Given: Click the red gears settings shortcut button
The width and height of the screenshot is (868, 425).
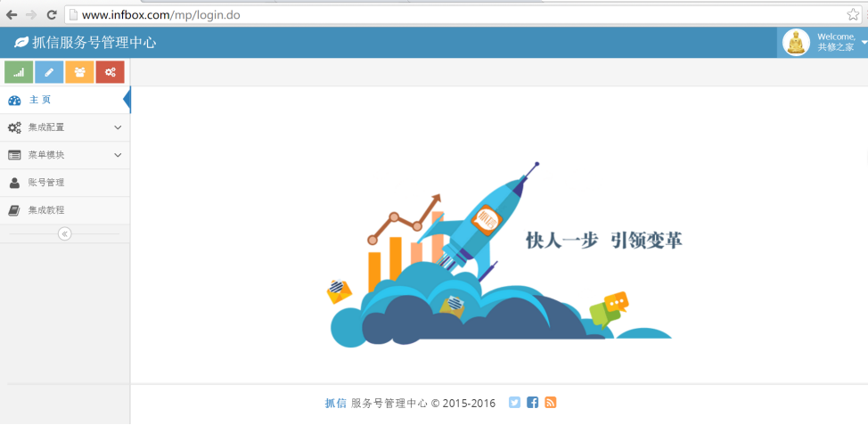Looking at the screenshot, I should (x=110, y=72).
